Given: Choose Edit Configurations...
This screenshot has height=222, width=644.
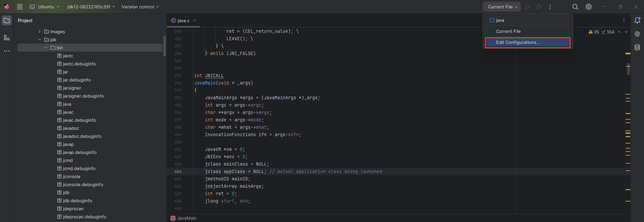Looking at the screenshot, I should (x=528, y=43).
